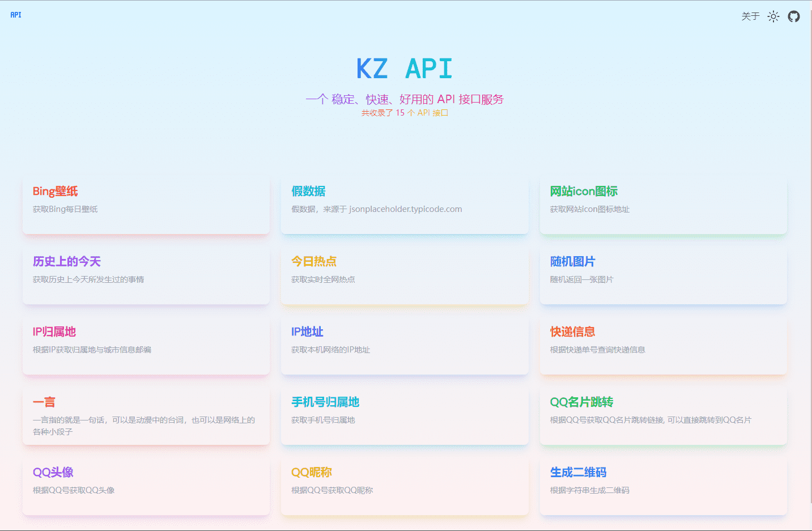Toggle the light/dark theme sun icon

coord(773,16)
